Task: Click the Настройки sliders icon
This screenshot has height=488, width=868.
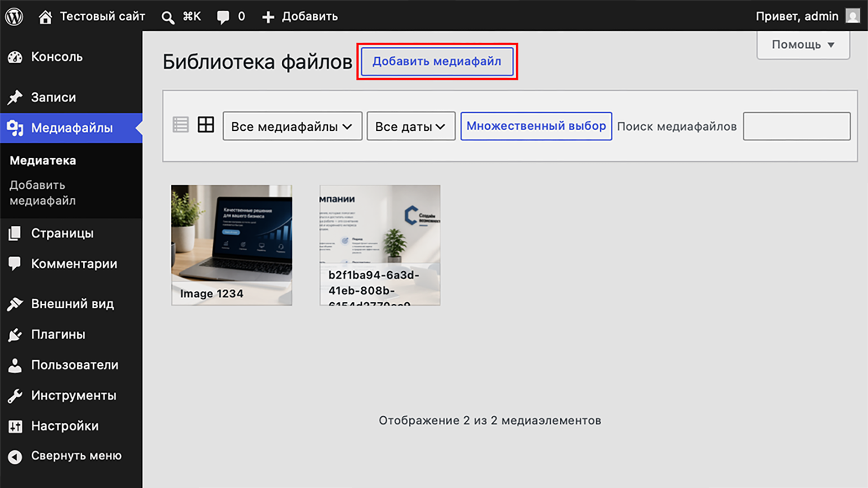Action: 15,426
